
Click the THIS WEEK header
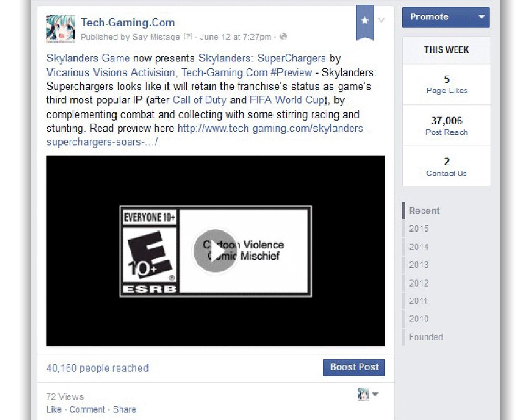tap(446, 49)
